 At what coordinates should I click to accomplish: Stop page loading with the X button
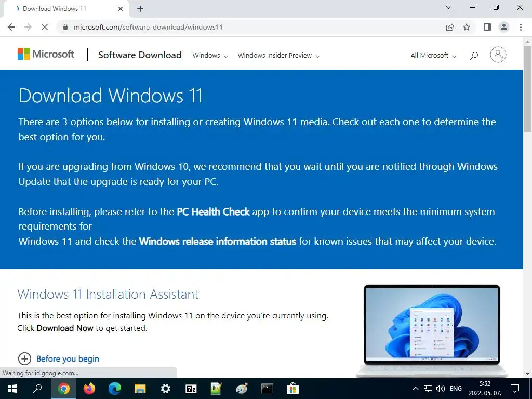click(x=45, y=27)
